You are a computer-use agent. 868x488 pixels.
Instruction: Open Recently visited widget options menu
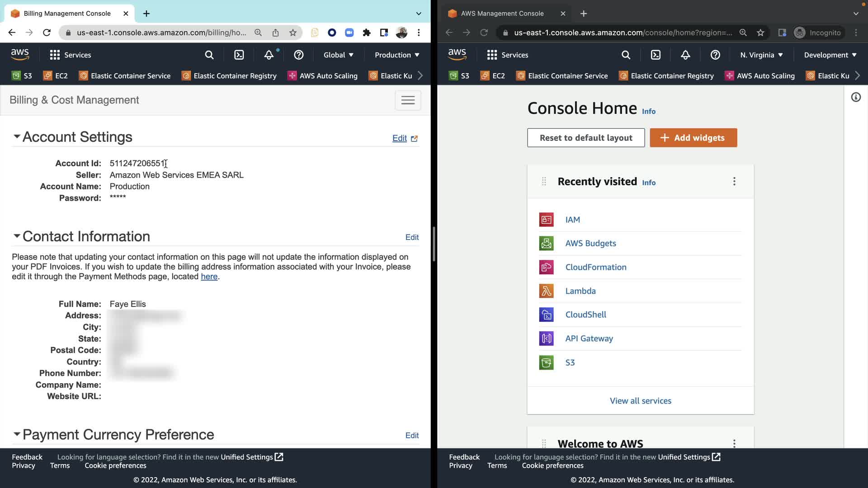[x=734, y=181]
